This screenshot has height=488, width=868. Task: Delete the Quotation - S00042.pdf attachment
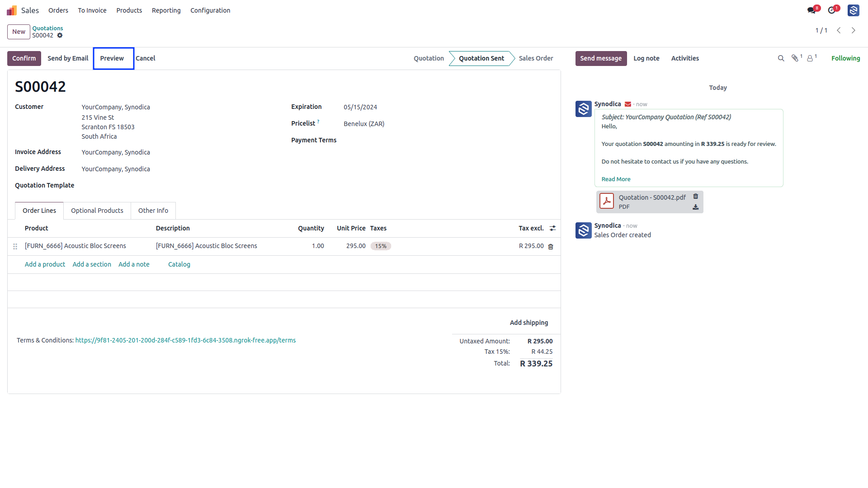tap(696, 197)
